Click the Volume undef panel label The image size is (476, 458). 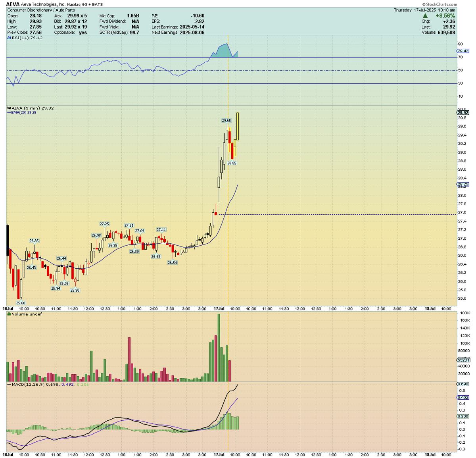[27, 314]
